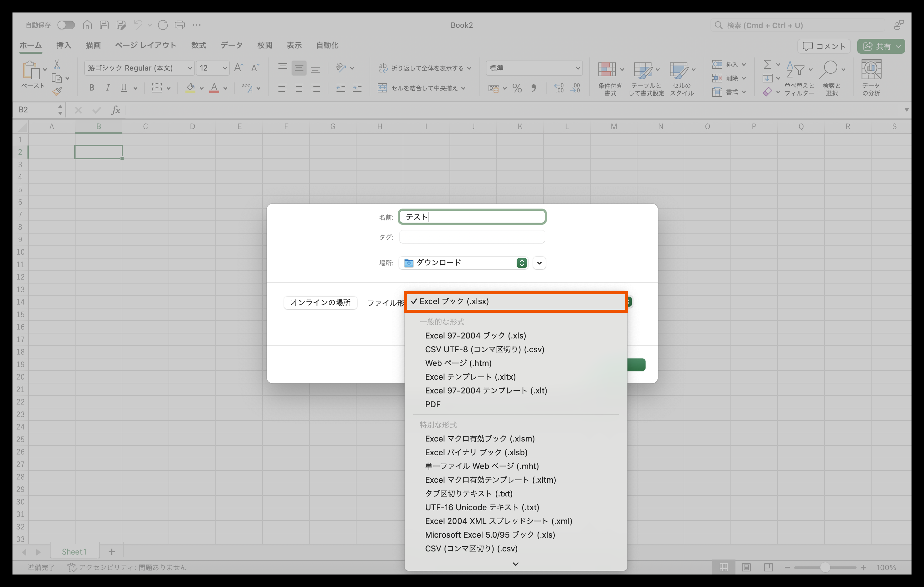Screen dimensions: 924x587
Task: Open 折り返して全体を表示する dropdown arrow
Action: (x=469, y=68)
